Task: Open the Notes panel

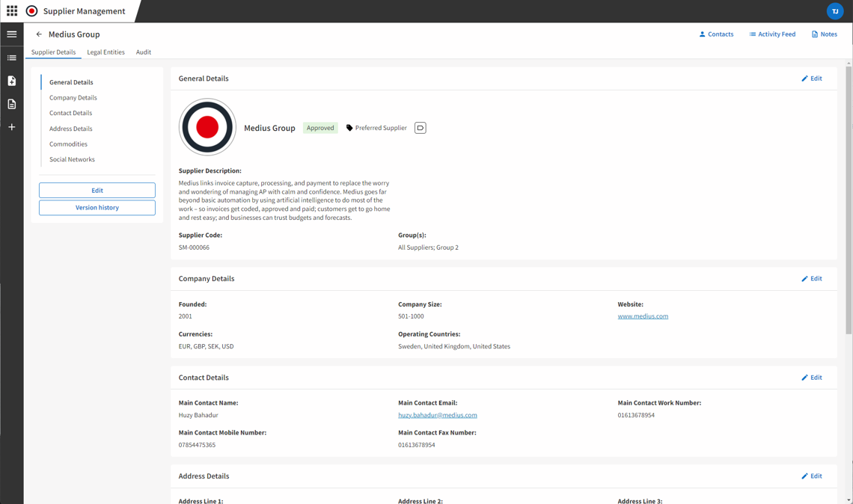Action: (824, 34)
